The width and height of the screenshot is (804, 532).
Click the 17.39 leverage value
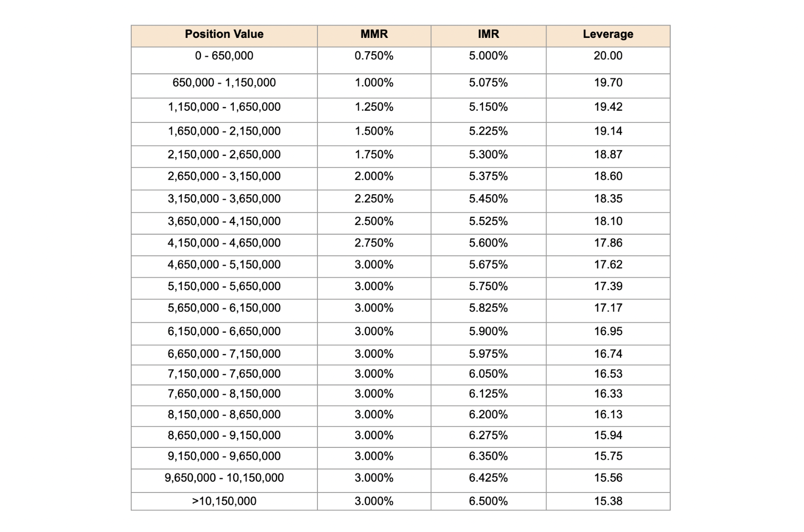coord(608,287)
